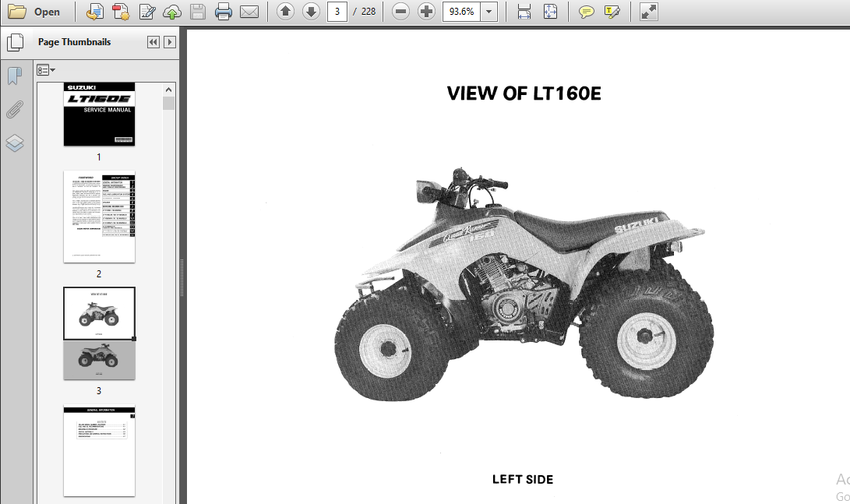This screenshot has width=850, height=504.
Task: Select page 1 Suzuki cover thumbnail
Action: click(x=99, y=115)
